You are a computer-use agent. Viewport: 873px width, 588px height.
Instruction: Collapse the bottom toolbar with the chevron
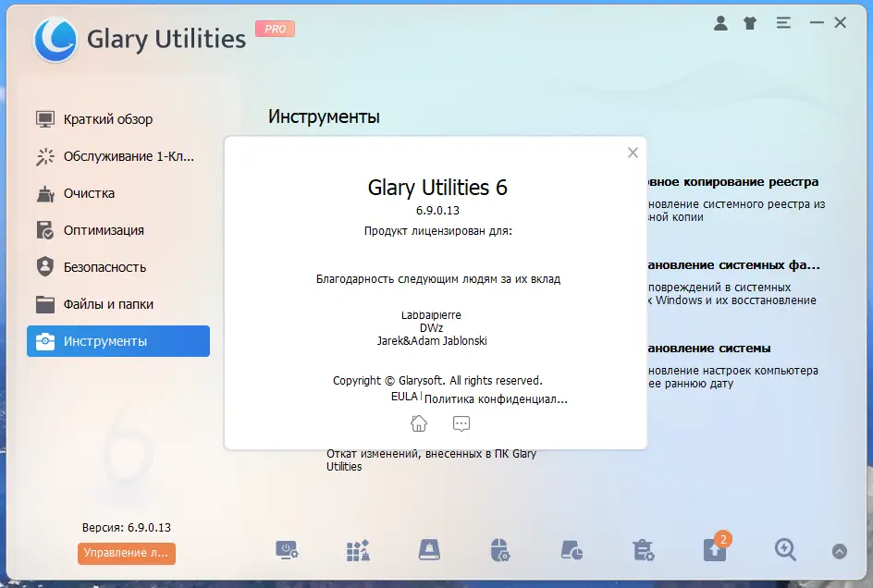837,550
